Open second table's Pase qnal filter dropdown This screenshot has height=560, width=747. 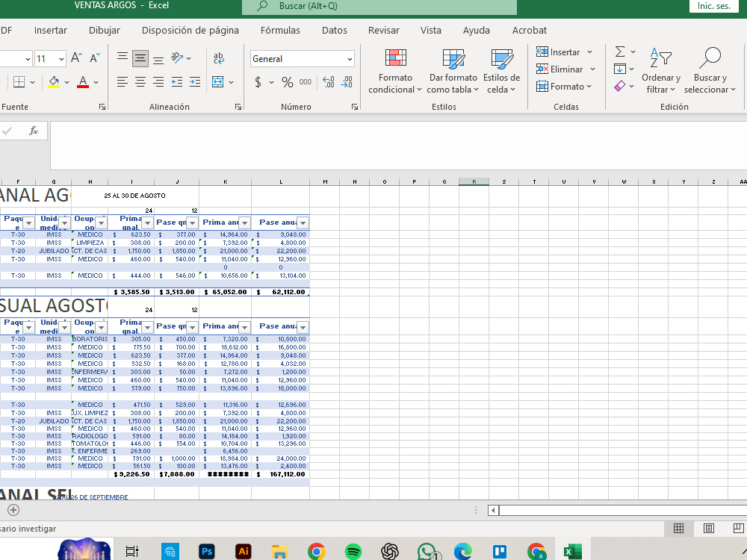click(x=193, y=327)
